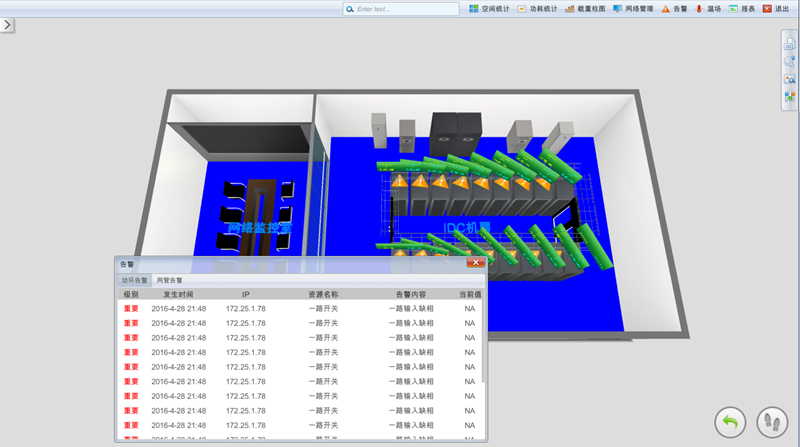The width and height of the screenshot is (800, 447).
Task: Open 网络管理 network management
Action: click(x=633, y=9)
